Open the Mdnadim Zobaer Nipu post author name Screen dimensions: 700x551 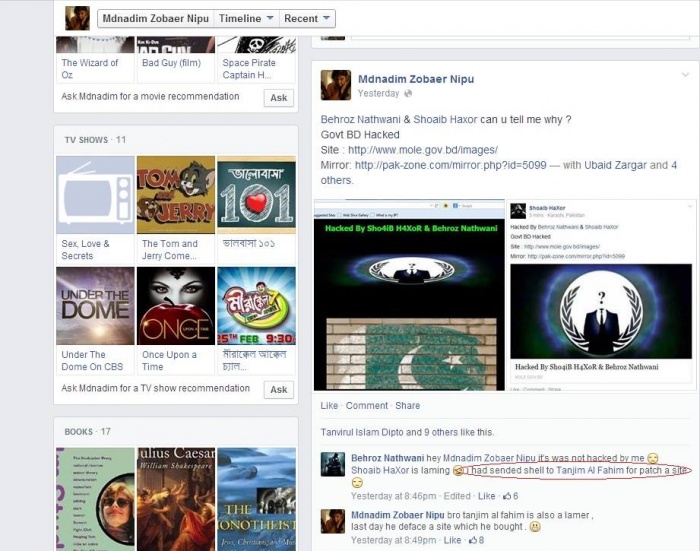[x=416, y=79]
